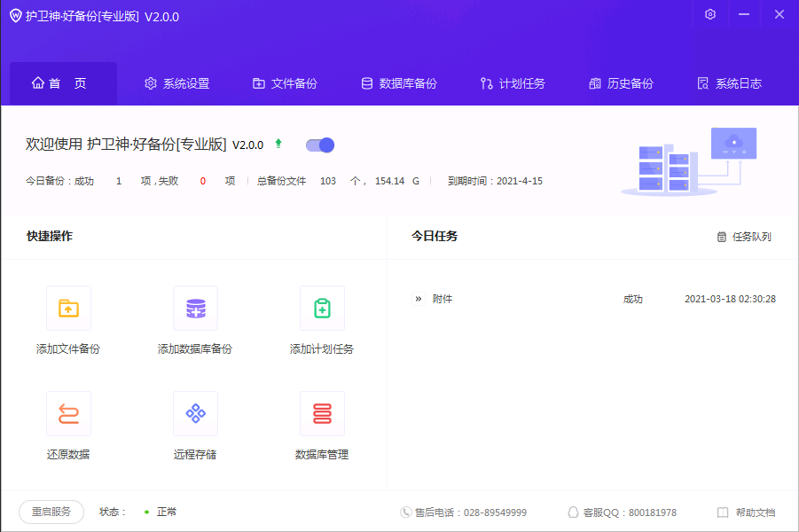799x532 pixels.
Task: Click the 重启服务 button
Action: click(x=51, y=512)
